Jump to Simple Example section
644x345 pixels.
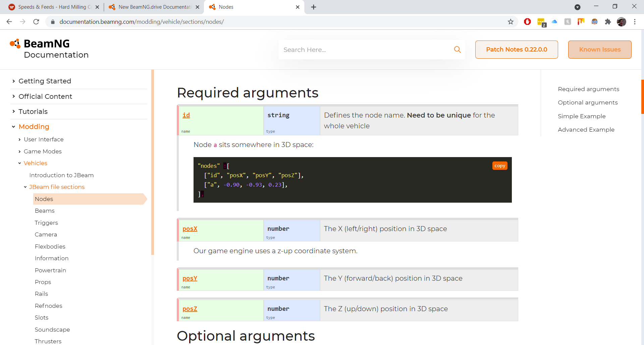pos(582,116)
